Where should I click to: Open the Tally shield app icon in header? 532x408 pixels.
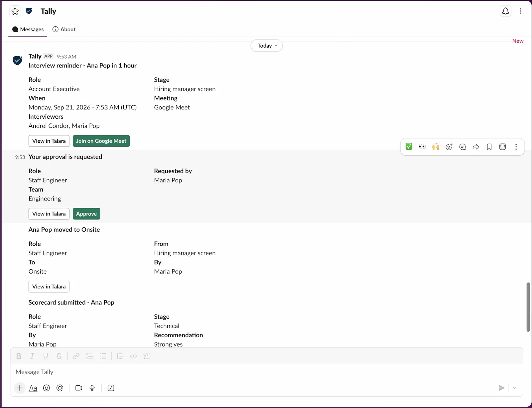[x=29, y=11]
